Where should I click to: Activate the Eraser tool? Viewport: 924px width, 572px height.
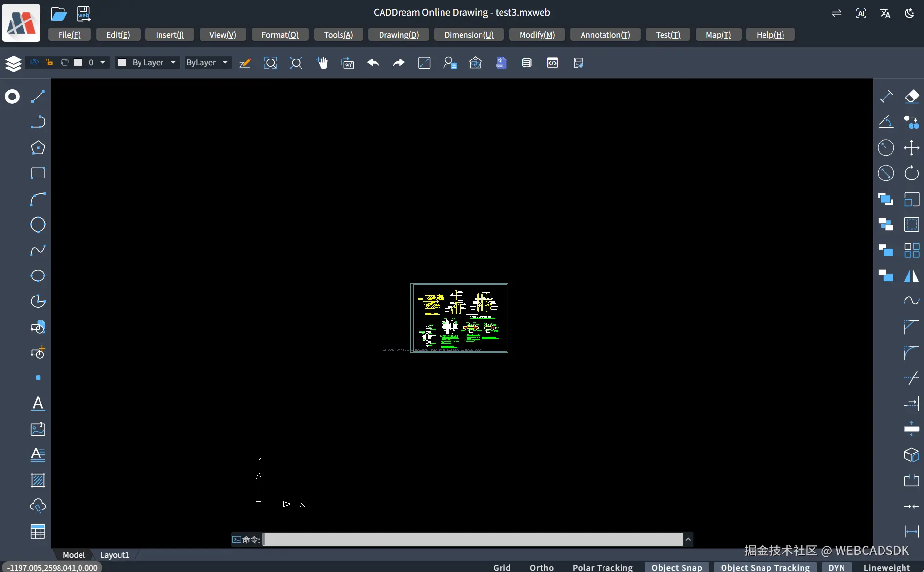[912, 97]
